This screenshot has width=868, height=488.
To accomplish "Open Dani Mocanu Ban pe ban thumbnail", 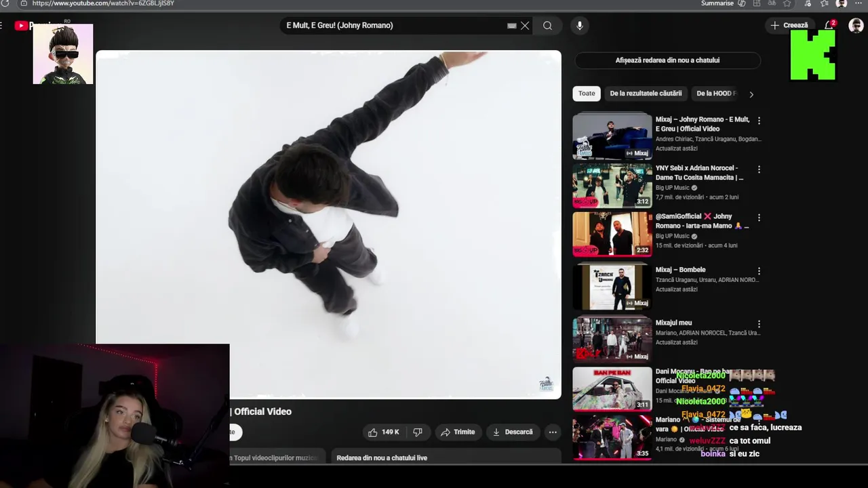I will point(612,389).
